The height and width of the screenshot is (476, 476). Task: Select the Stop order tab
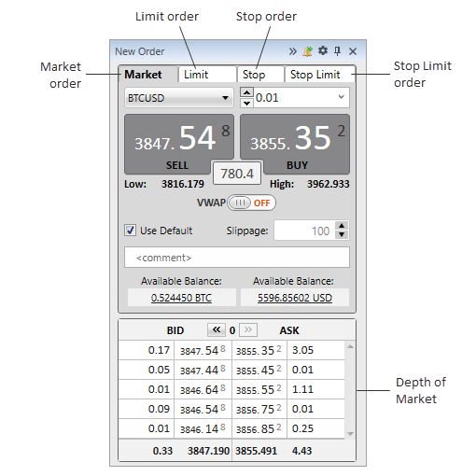(260, 75)
